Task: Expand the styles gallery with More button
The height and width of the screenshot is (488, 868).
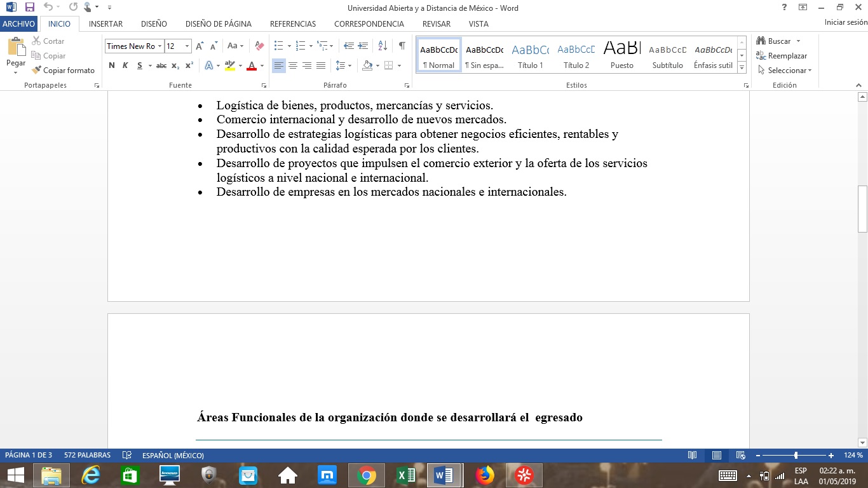Action: [742, 69]
